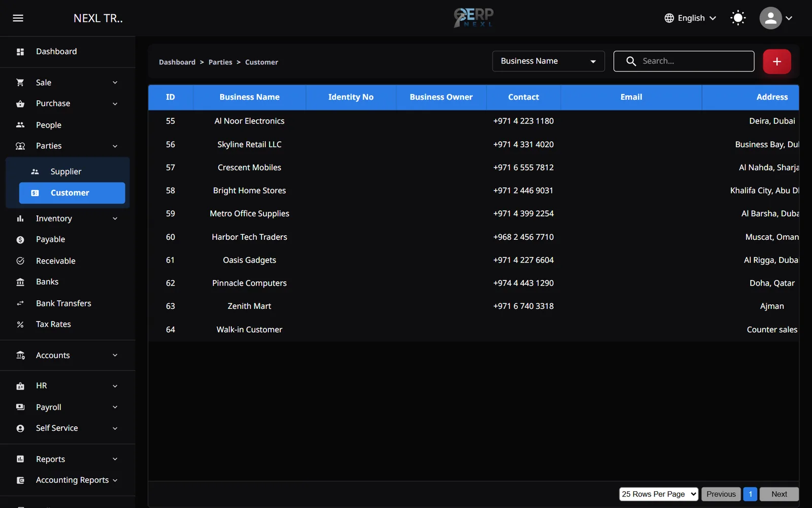Open the Self Service menu item
Viewport: 812px width, 508px height.
coord(67,428)
